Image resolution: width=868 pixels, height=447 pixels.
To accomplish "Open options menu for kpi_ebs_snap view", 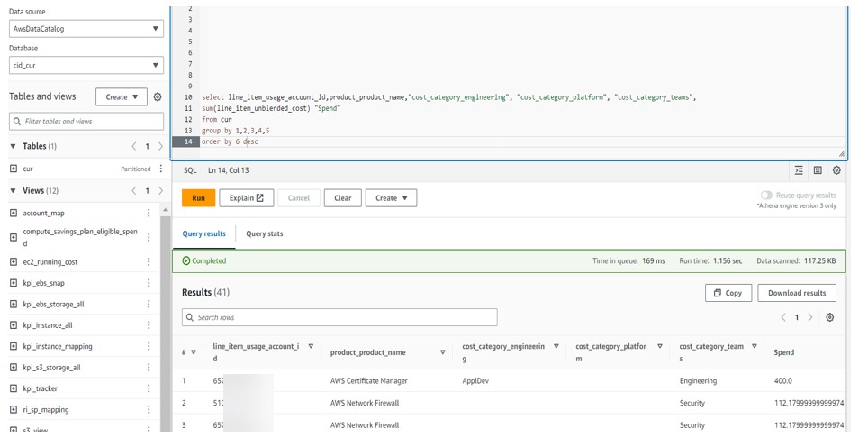I will [149, 282].
